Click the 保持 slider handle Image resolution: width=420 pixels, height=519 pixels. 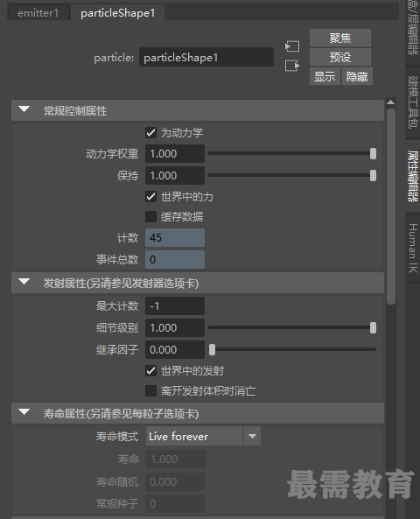click(373, 175)
